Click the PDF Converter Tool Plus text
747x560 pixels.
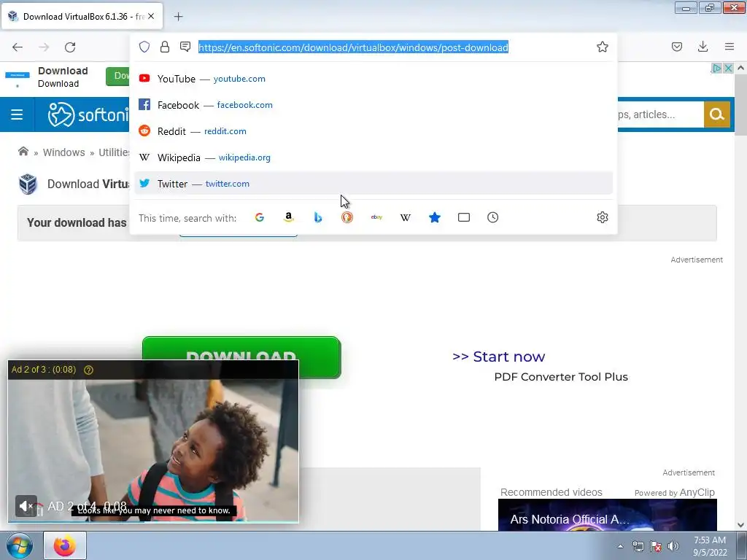point(561,377)
